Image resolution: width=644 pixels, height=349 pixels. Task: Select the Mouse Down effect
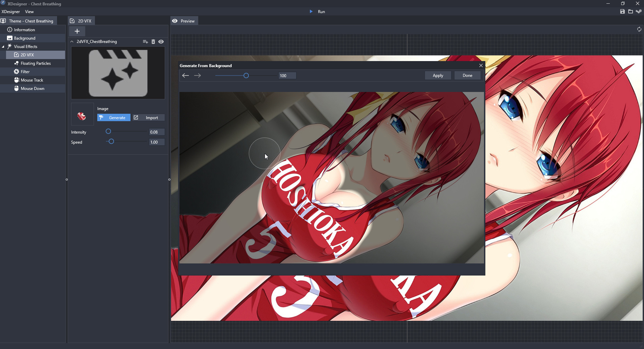tap(32, 88)
